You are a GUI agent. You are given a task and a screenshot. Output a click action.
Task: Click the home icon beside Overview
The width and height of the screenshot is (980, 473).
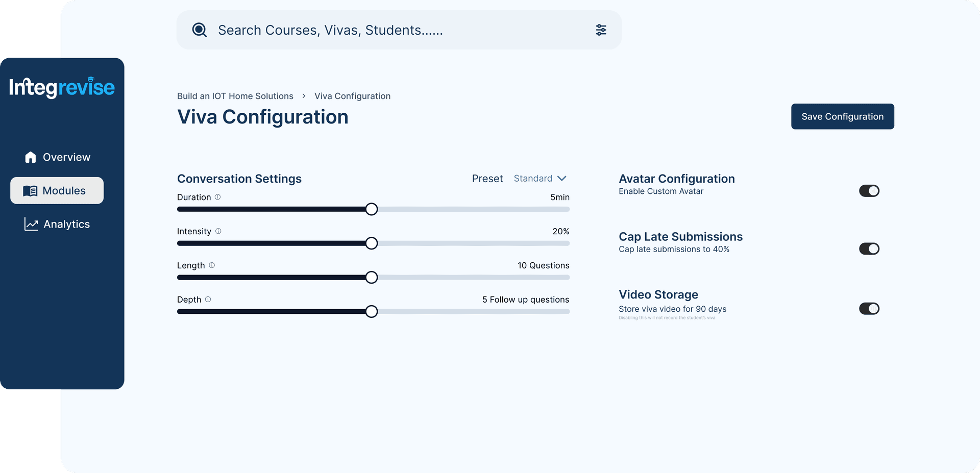[30, 157]
